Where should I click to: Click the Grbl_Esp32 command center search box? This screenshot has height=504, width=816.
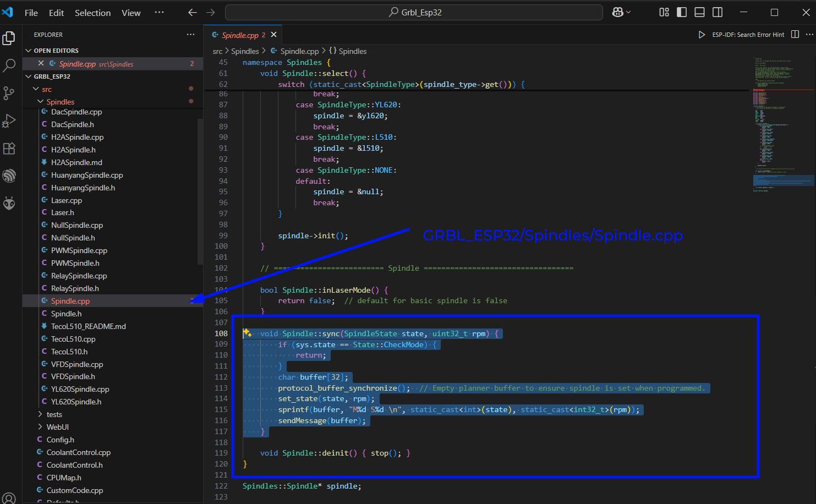414,12
